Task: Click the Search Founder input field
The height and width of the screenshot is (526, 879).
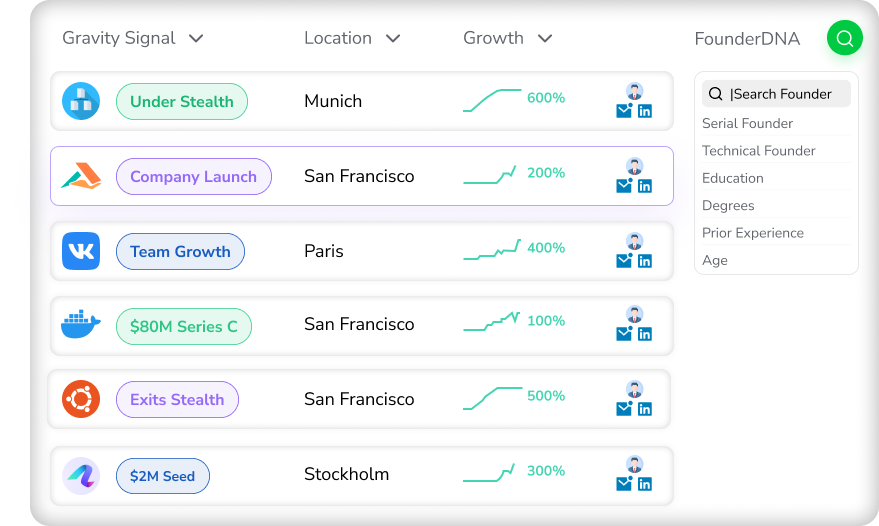Action: (x=780, y=94)
